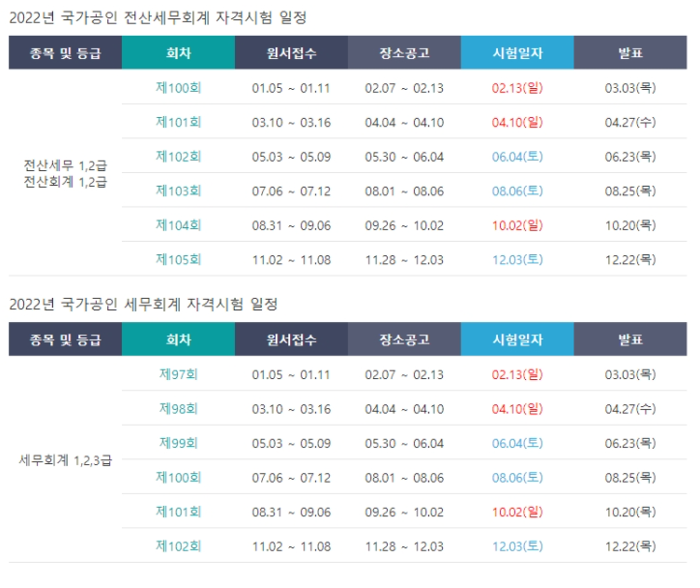Click '12.03(토)' exam date in the 제105회 row
Screen dimensions: 700x588
coord(517,260)
